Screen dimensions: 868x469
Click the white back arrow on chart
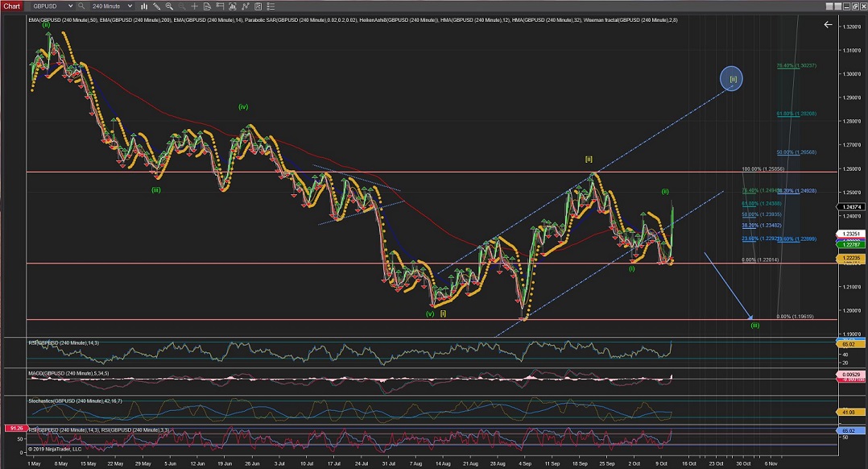[x=828, y=25]
